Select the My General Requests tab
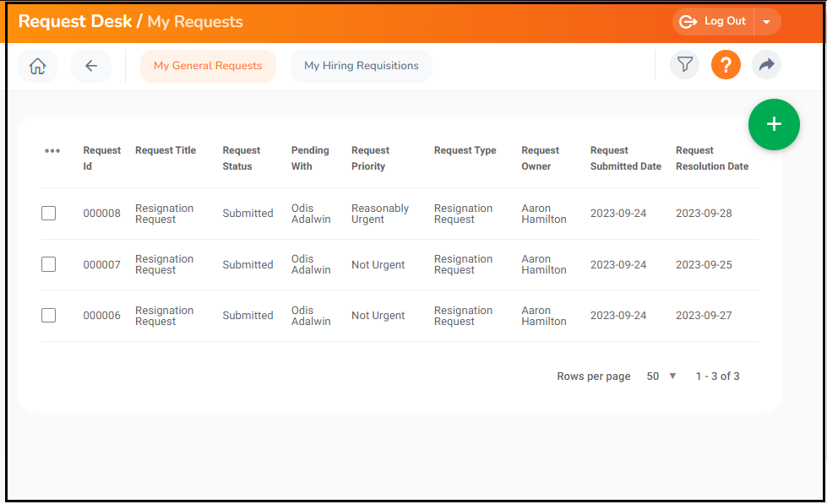 (x=208, y=65)
